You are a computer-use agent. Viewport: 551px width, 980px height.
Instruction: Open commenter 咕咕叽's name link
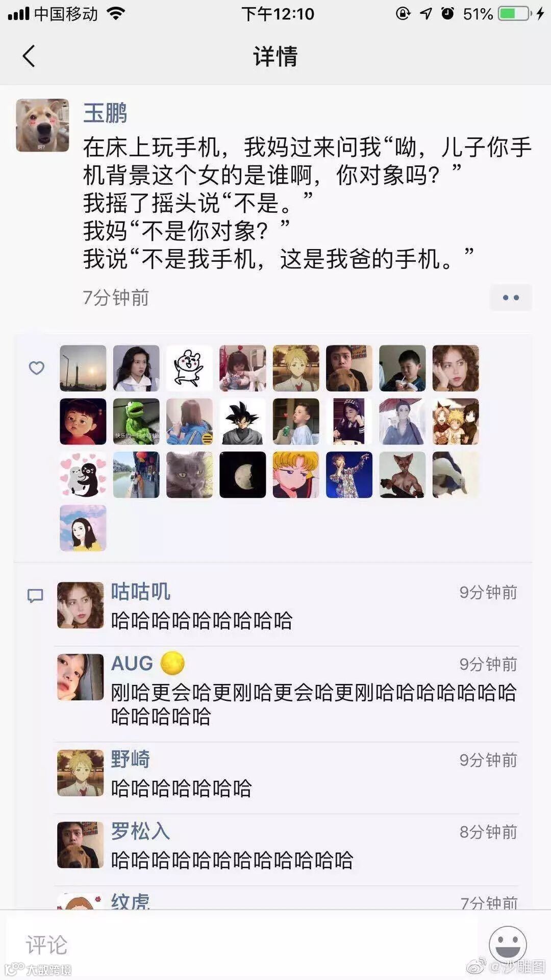[140, 592]
